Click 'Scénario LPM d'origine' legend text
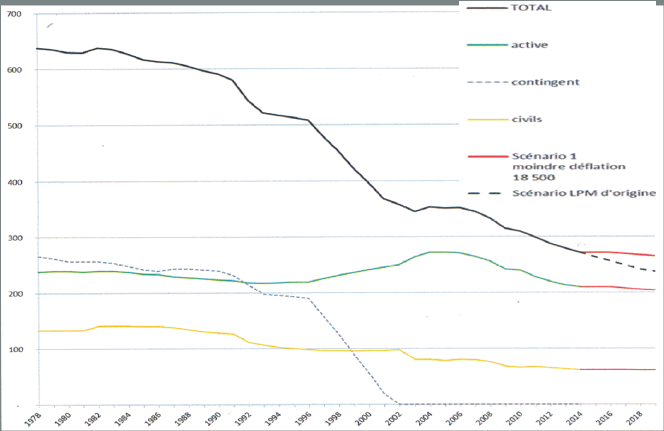The image size is (664, 431). click(584, 193)
